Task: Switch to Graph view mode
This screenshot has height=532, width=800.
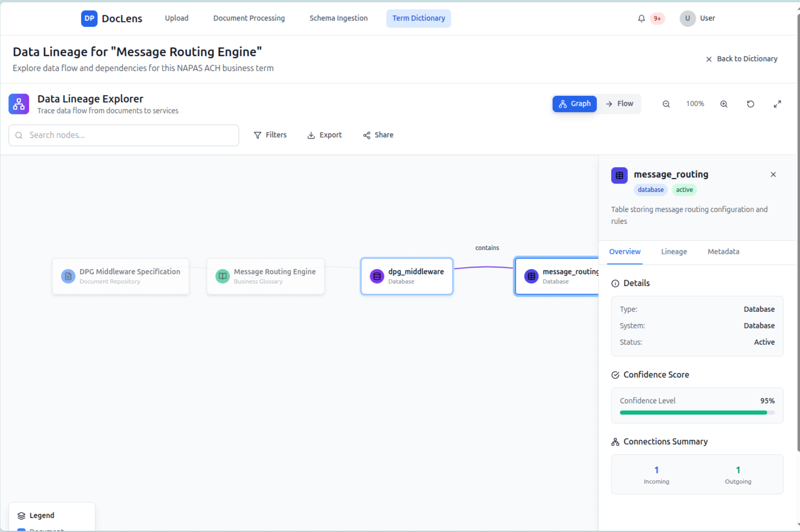Action: click(574, 104)
